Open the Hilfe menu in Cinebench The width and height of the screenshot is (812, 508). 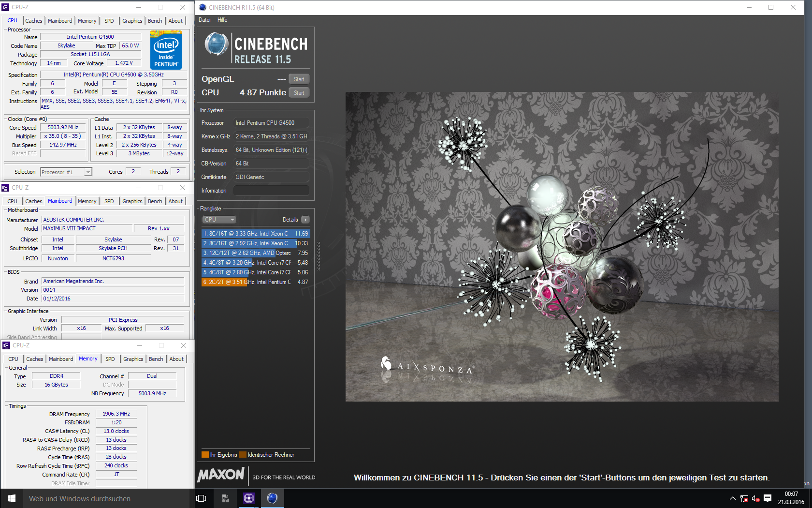coord(222,20)
